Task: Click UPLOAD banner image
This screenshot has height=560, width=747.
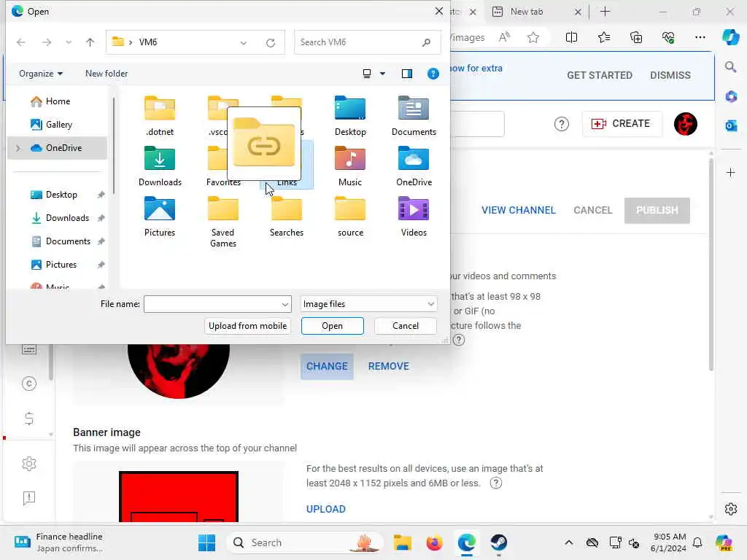Action: tap(326, 510)
